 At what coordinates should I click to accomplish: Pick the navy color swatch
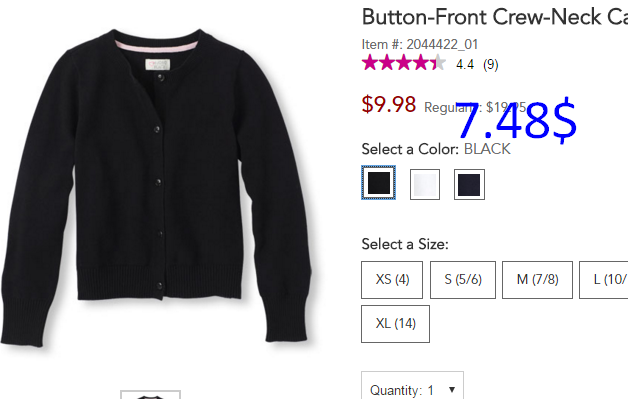tap(469, 184)
